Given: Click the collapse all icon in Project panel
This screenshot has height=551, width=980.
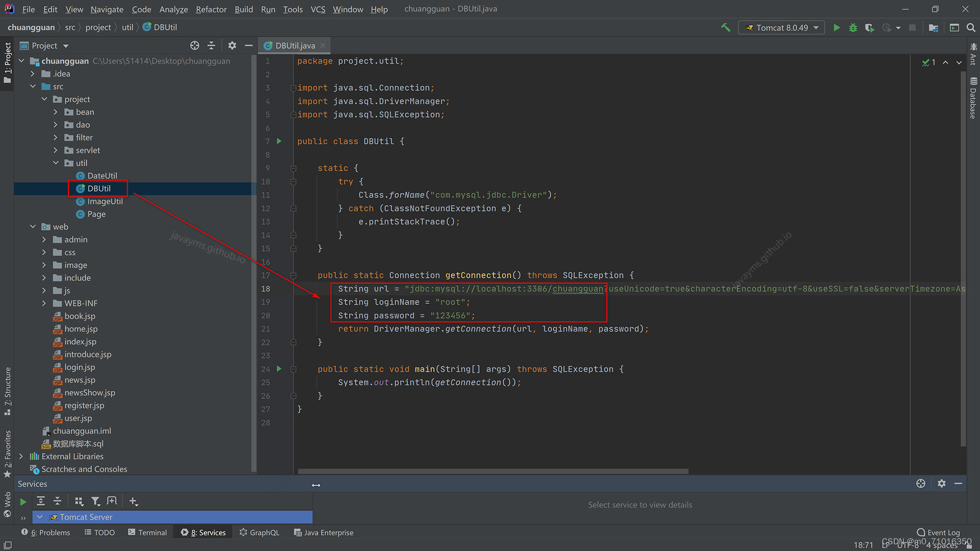Looking at the screenshot, I should [x=211, y=45].
